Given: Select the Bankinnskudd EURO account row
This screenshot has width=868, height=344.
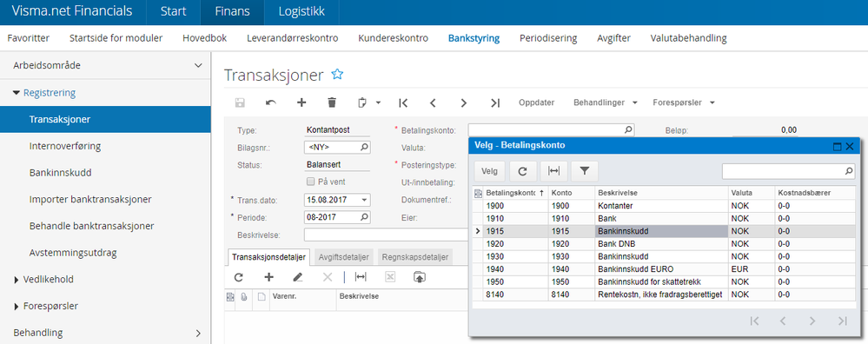Looking at the screenshot, I should pos(665,269).
